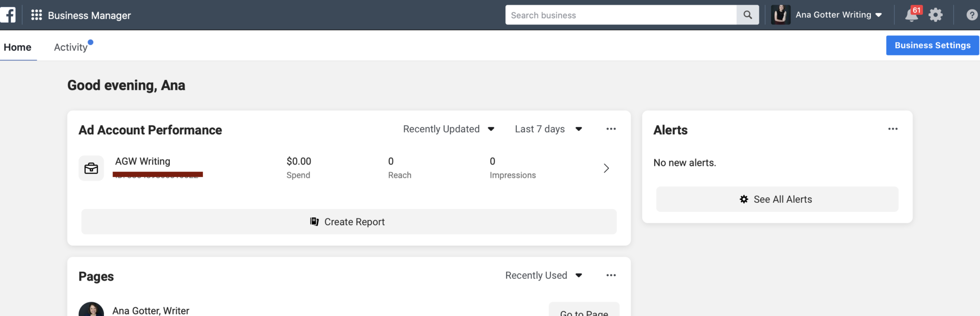Click the Alerts panel heading
The height and width of the screenshot is (316, 980).
[670, 130]
